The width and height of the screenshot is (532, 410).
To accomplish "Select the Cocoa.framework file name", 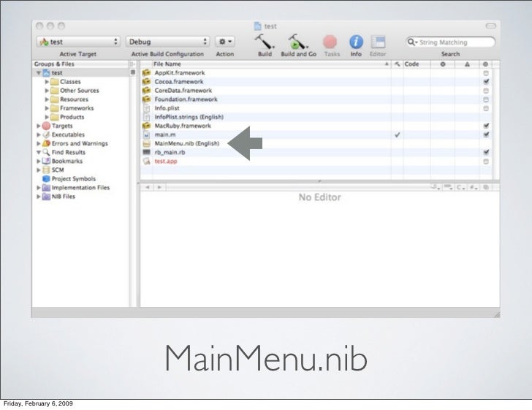I will (179, 81).
